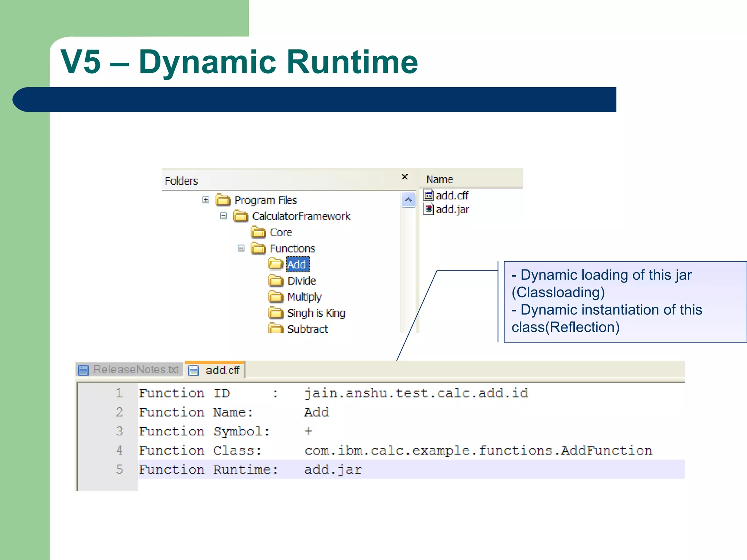This screenshot has width=747, height=560.
Task: Open the CalculatorFramework folder label
Action: coord(301,216)
